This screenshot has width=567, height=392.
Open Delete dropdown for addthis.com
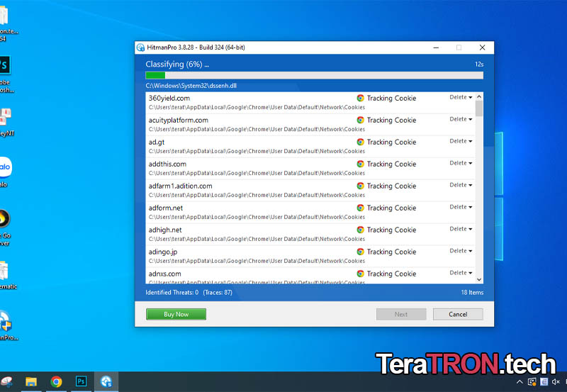pos(461,163)
